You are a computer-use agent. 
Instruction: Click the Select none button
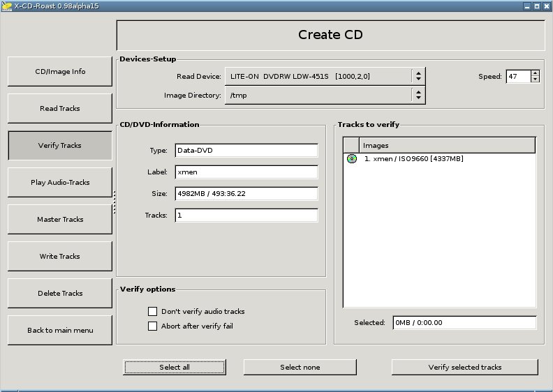300,368
